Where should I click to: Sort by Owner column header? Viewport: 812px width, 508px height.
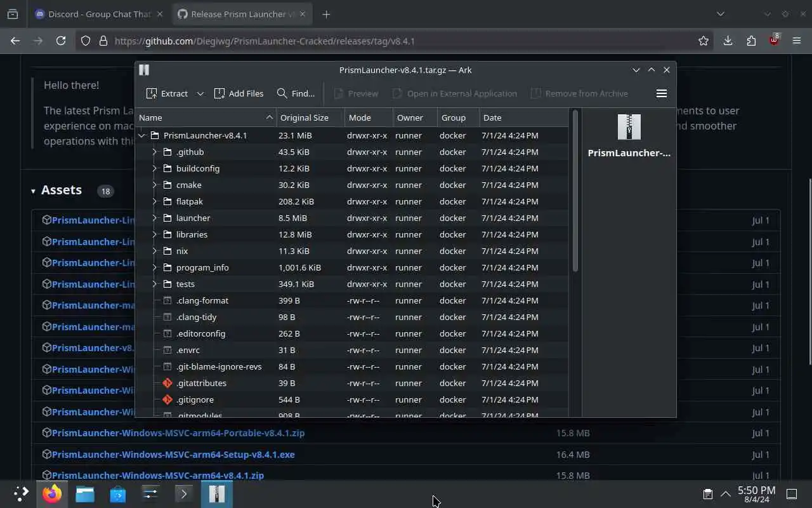414,117
